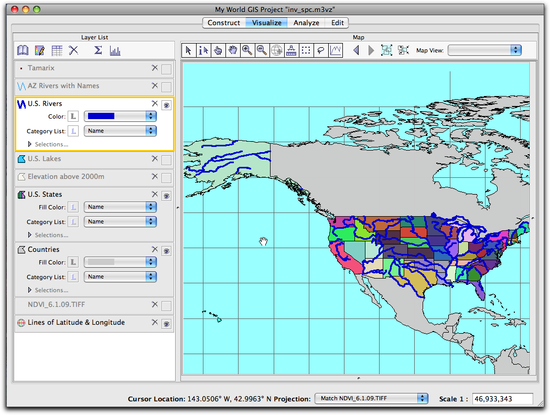Show the AZ Rivers with Names layer
The image size is (550, 415).
tap(166, 87)
